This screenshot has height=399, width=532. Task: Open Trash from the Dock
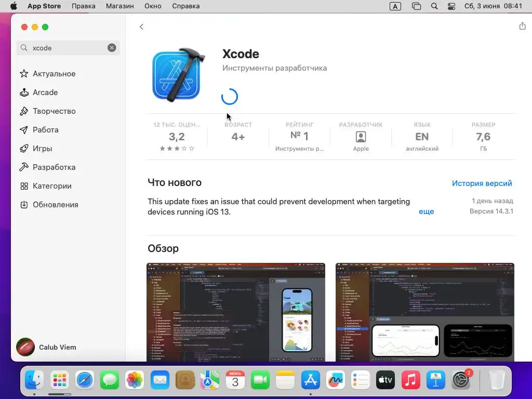pos(497,380)
